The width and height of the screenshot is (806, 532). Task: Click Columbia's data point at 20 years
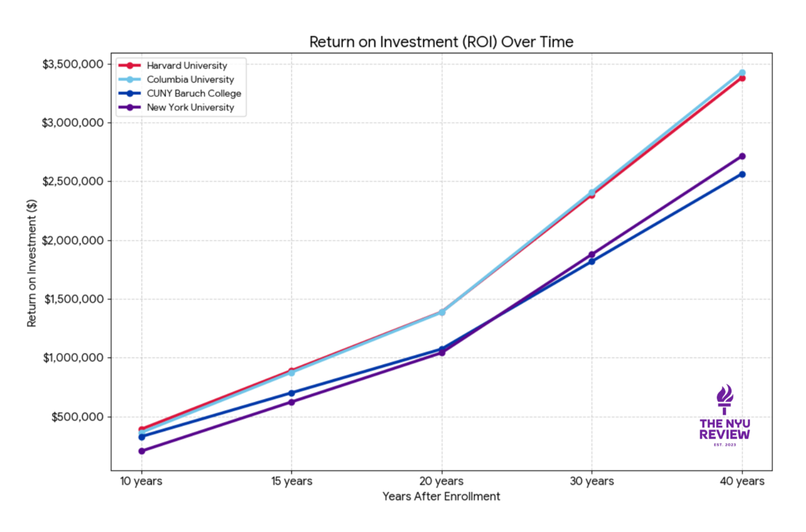coord(442,312)
